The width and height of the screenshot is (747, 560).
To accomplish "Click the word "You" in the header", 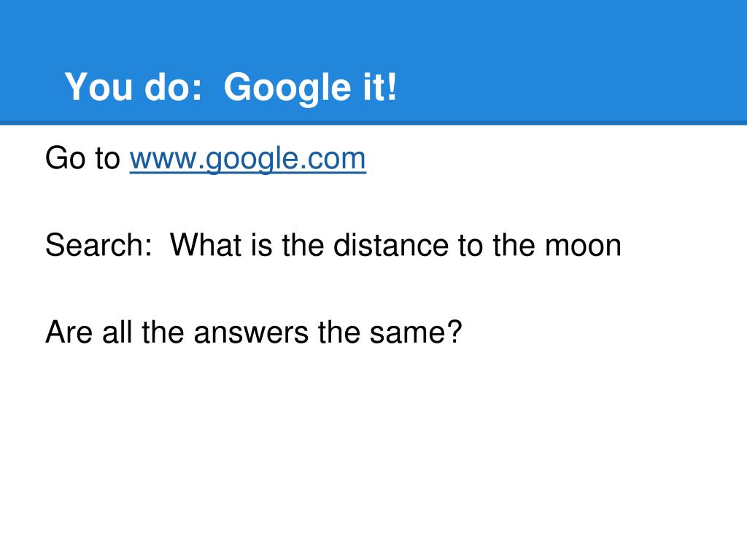I will [98, 87].
